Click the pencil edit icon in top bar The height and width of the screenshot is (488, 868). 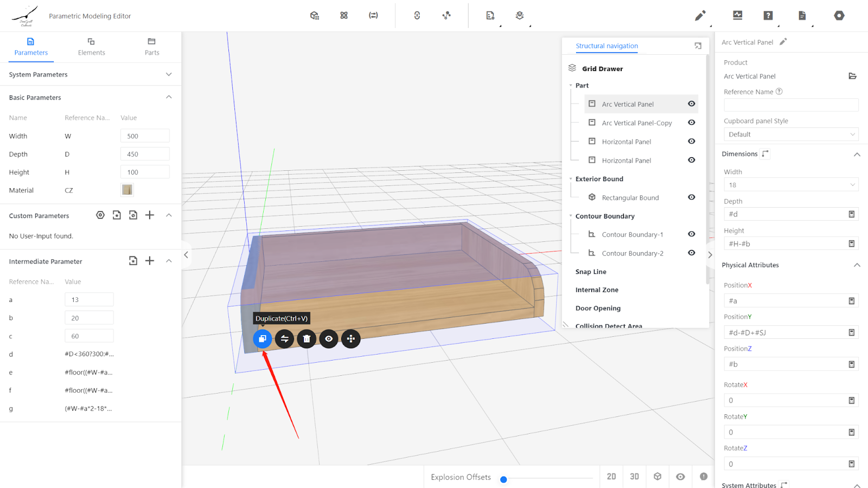point(700,16)
